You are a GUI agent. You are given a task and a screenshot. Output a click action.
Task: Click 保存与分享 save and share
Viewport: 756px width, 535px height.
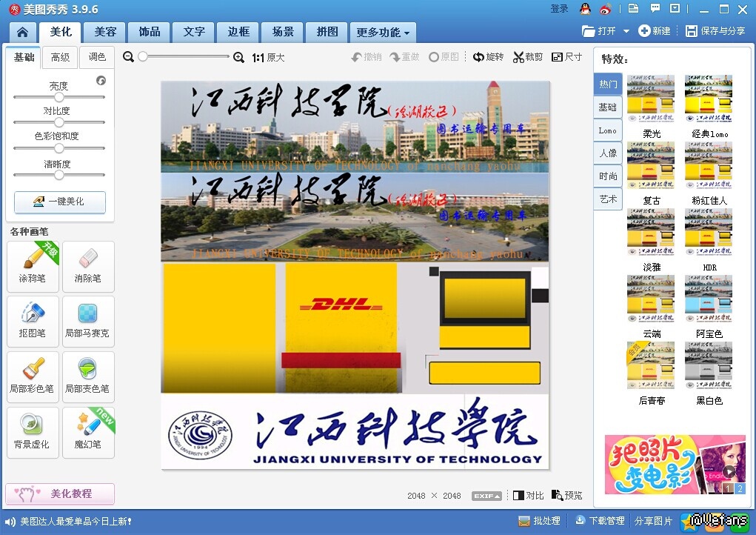(x=715, y=31)
